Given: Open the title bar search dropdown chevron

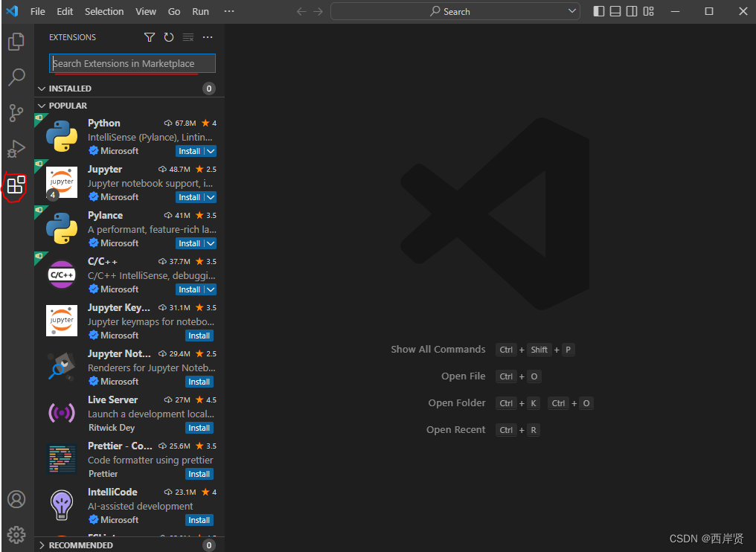Looking at the screenshot, I should pyautogui.click(x=571, y=11).
